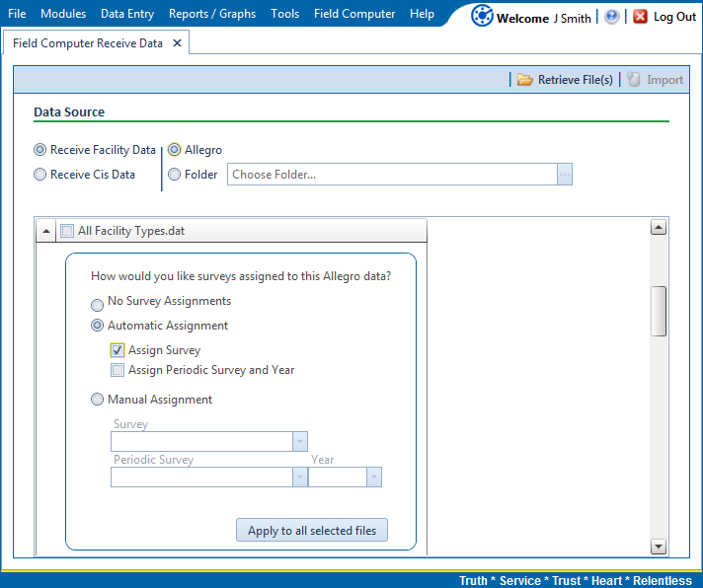Collapse the All Facility Types.dat row
The width and height of the screenshot is (703, 588).
(45, 231)
